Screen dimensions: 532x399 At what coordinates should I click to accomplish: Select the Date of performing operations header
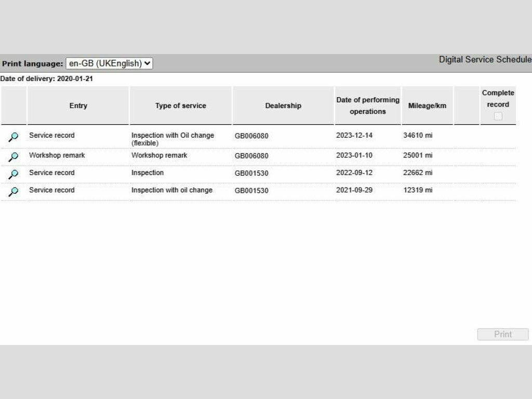368,105
